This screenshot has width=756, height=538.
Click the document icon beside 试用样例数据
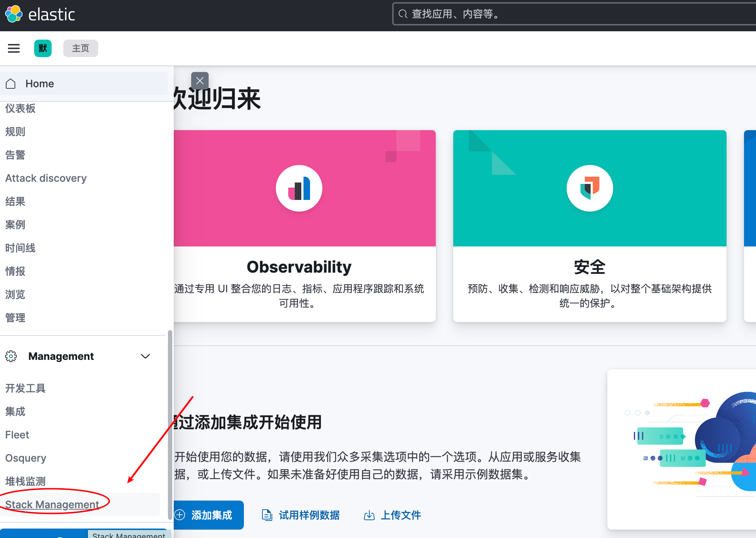click(x=267, y=515)
